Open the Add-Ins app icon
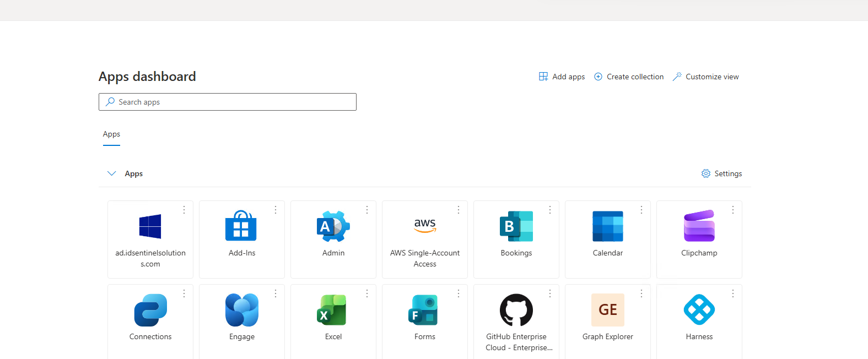 click(x=241, y=226)
